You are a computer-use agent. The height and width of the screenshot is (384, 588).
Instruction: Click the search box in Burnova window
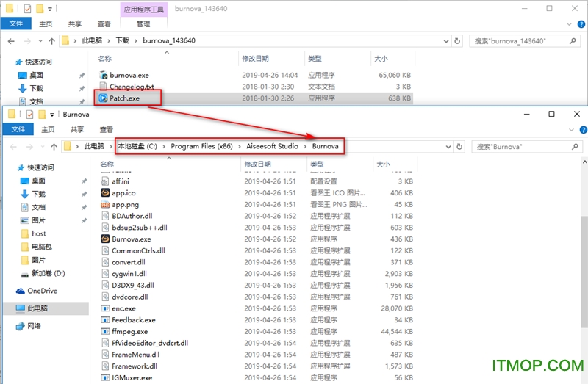pos(527,147)
